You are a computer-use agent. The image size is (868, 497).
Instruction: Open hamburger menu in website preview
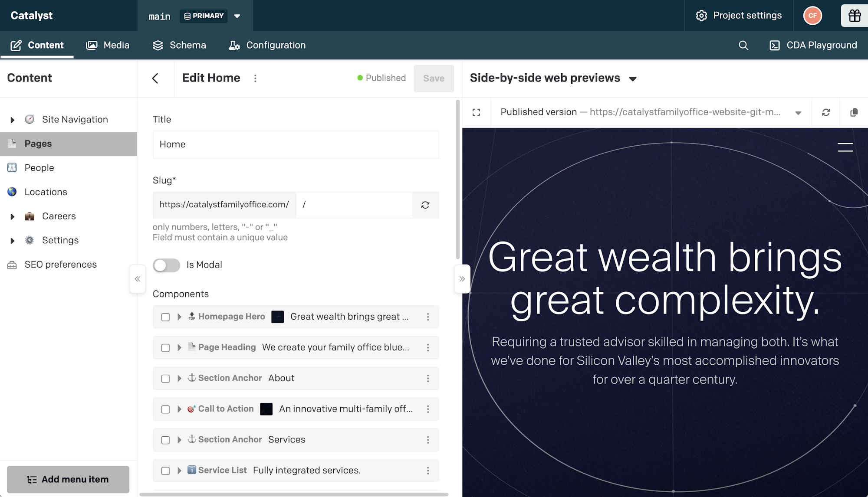coord(845,147)
